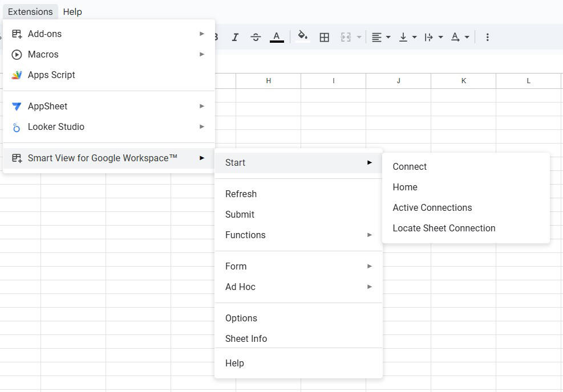This screenshot has height=392, width=563.
Task: Click the Apps Script icon
Action: [15, 75]
